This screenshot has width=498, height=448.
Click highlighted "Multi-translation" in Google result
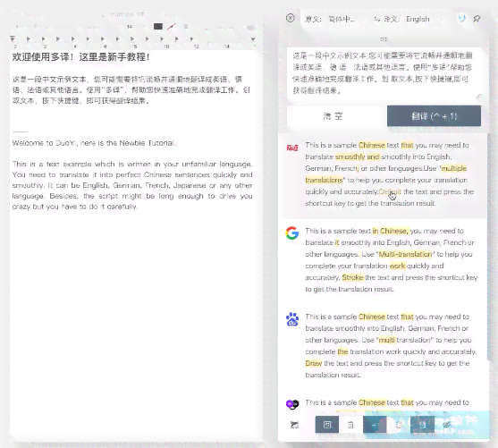click(x=406, y=254)
